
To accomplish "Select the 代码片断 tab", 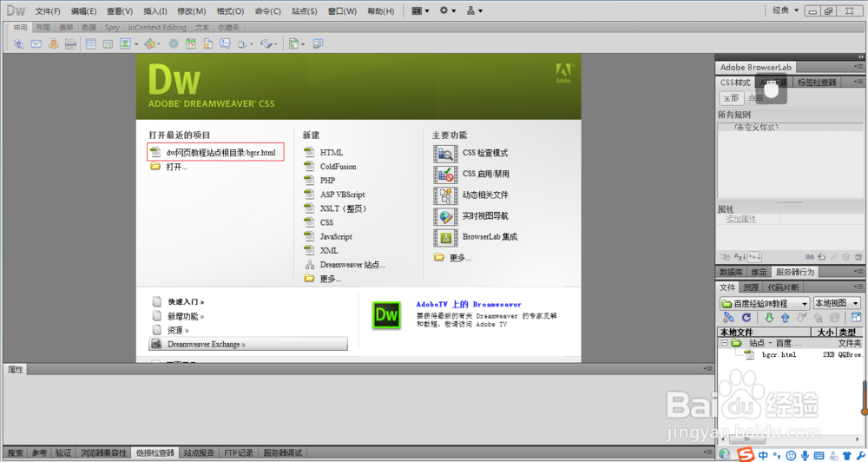I will click(x=783, y=287).
